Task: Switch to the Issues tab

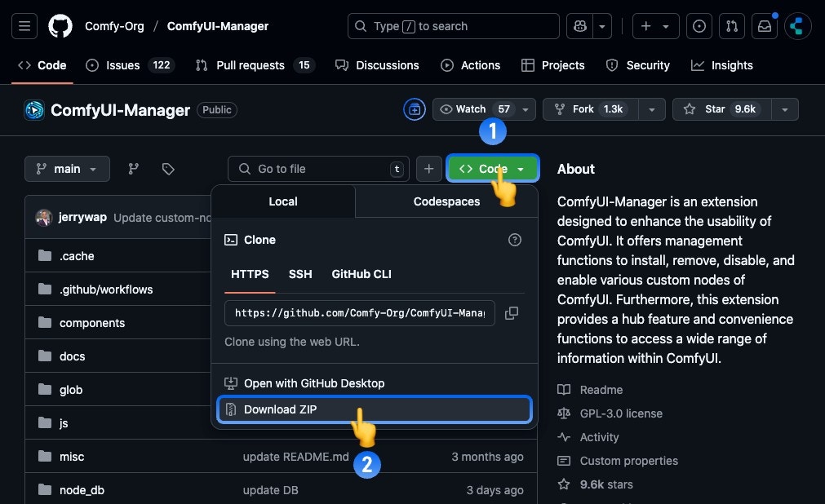Action: 130,65
